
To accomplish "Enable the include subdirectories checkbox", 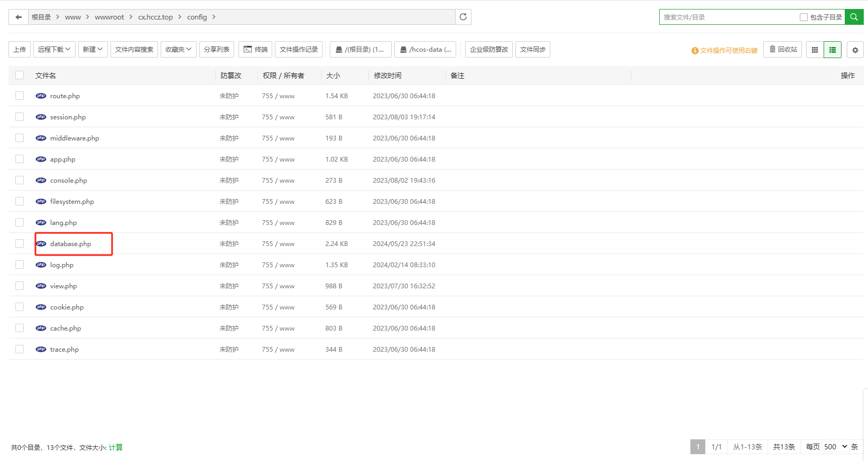I will (804, 17).
